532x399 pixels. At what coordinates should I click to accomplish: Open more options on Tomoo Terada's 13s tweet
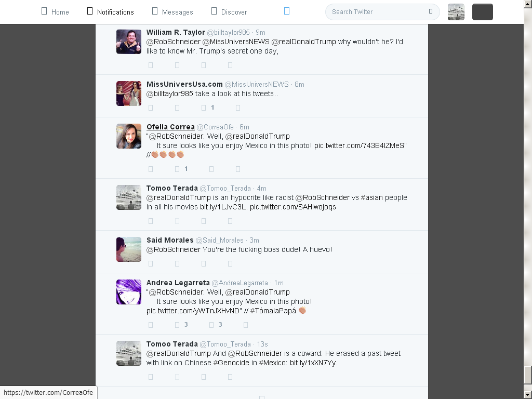(230, 377)
